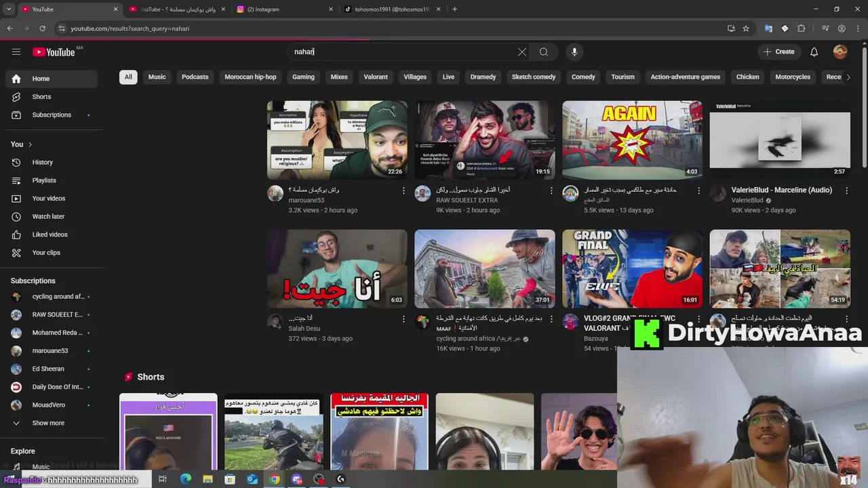Viewport: 868px width, 488px height.
Task: Select the Sketch comedy filter chip
Action: pos(534,77)
